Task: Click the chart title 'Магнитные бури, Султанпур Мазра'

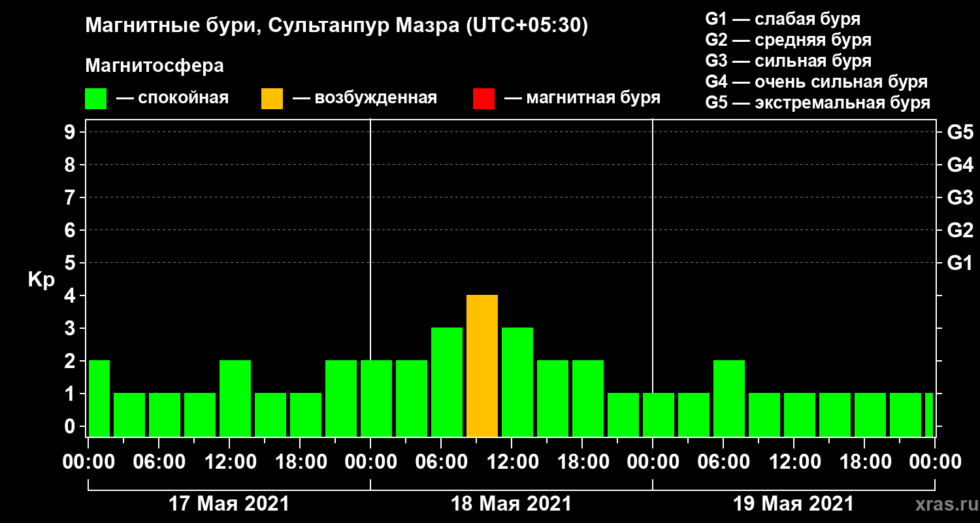Action: click(x=337, y=26)
